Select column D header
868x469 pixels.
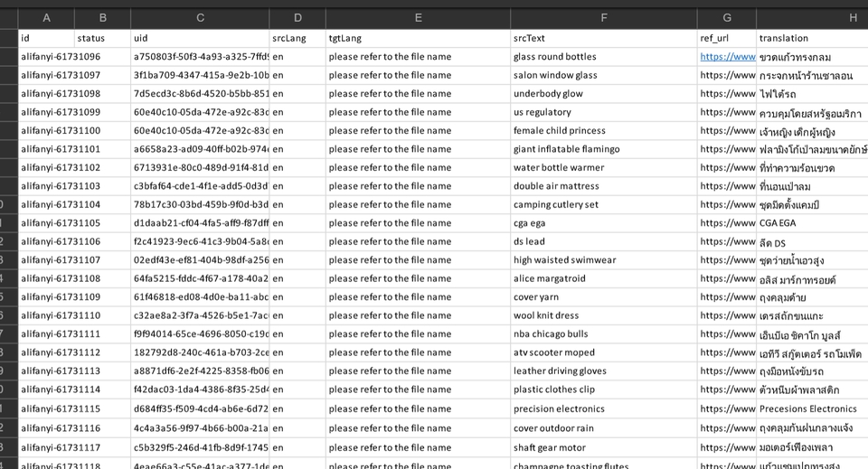pos(297,18)
